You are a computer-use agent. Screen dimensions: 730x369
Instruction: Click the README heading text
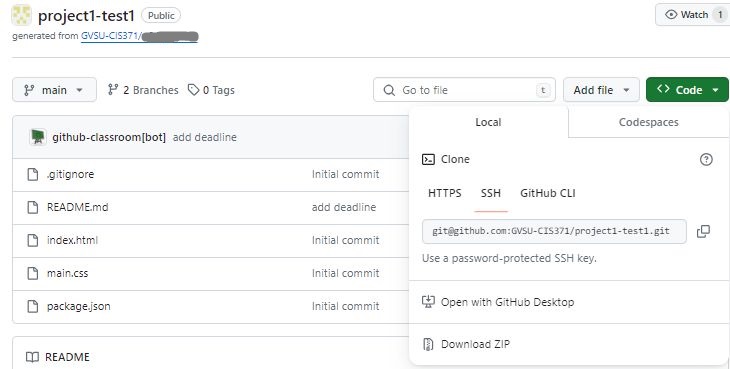point(67,357)
